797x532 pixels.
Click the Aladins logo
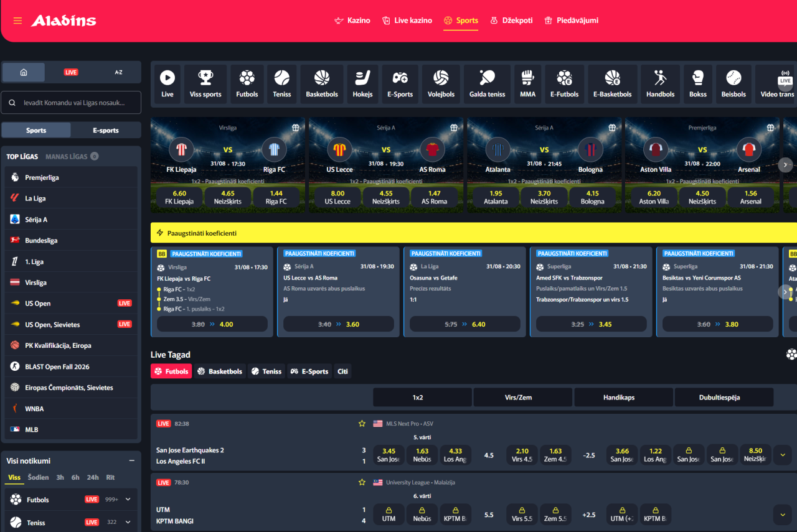pyautogui.click(x=64, y=21)
